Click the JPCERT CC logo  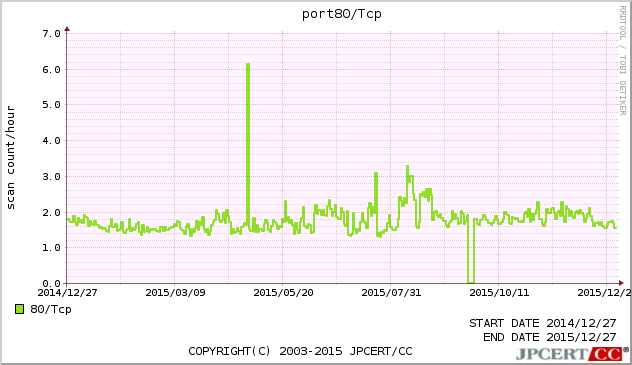pos(572,354)
